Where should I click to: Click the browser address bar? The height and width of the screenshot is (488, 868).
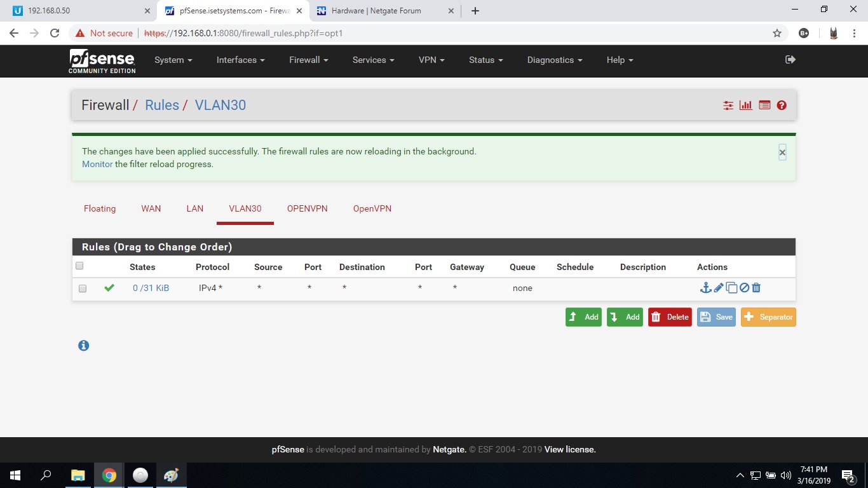[x=445, y=33]
